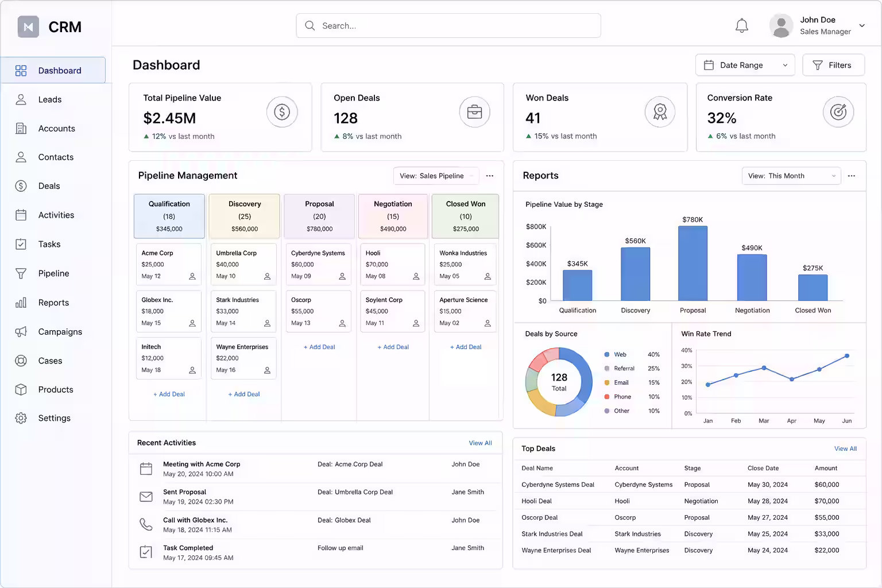Open the Cyberdyne Systems deal card
The width and height of the screenshot is (882, 588).
tap(319, 264)
